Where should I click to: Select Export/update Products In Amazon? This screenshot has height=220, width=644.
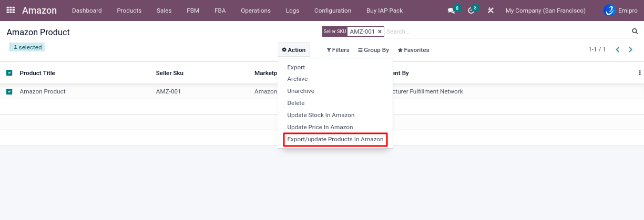(x=335, y=140)
